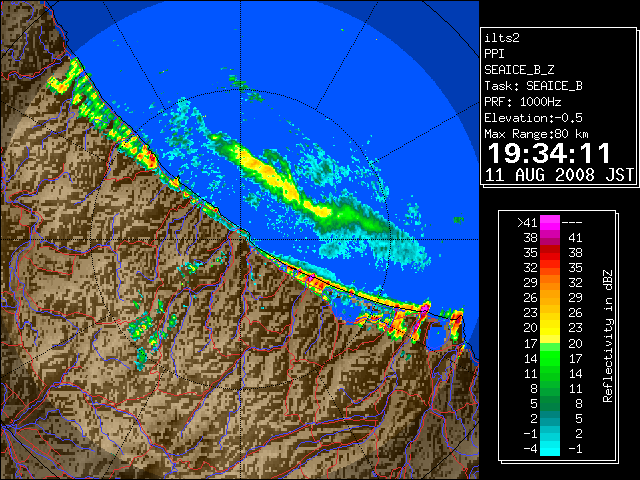Viewport: 640px width, 480px height.
Task: Click the 'PRF: 1000Hz' value
Action: (523, 102)
